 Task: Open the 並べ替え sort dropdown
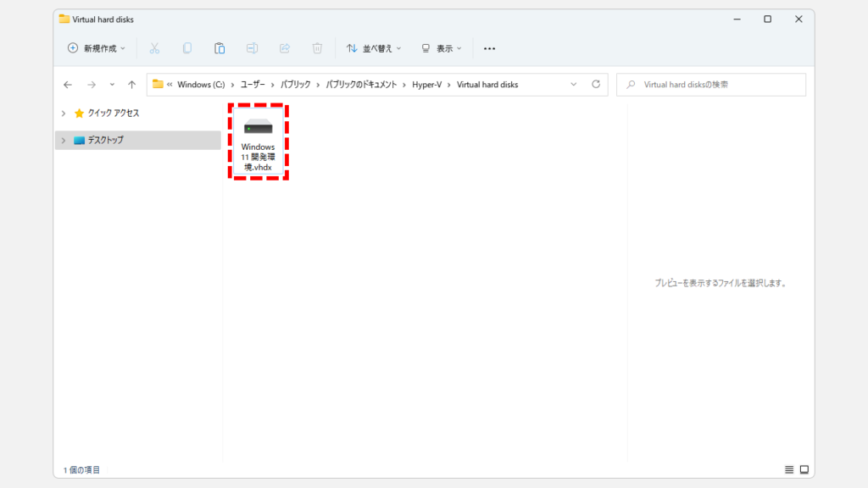pyautogui.click(x=374, y=48)
